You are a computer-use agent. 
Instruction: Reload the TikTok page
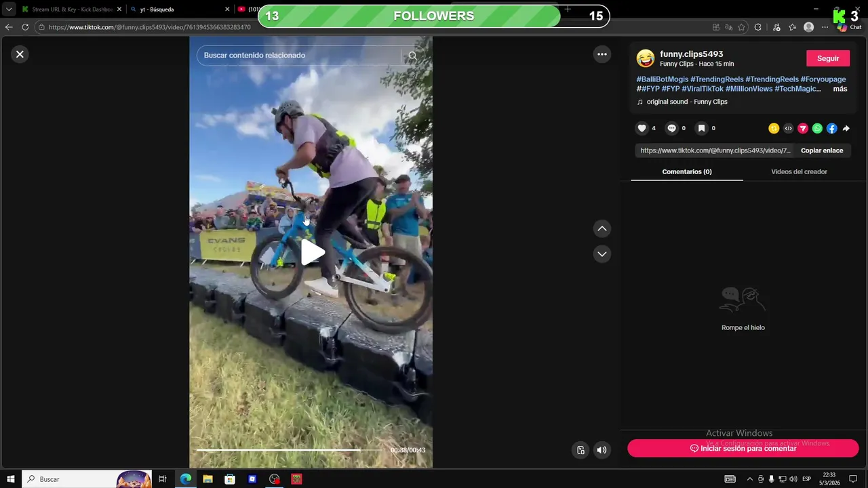click(25, 27)
